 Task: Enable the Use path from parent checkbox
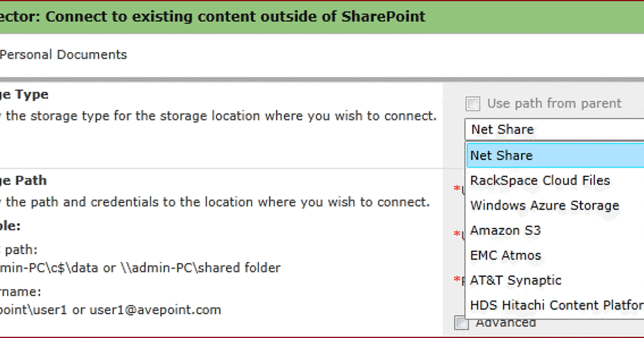tap(473, 104)
